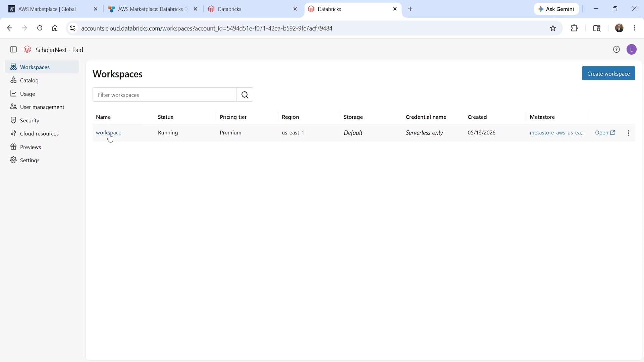644x362 pixels.
Task: Close the active Databricks tab
Action: (395, 9)
